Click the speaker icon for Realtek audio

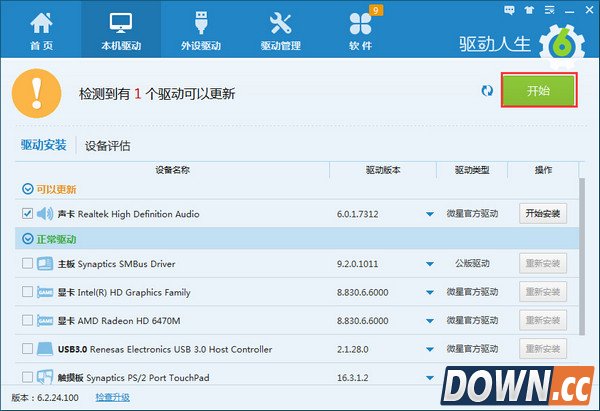pos(45,214)
